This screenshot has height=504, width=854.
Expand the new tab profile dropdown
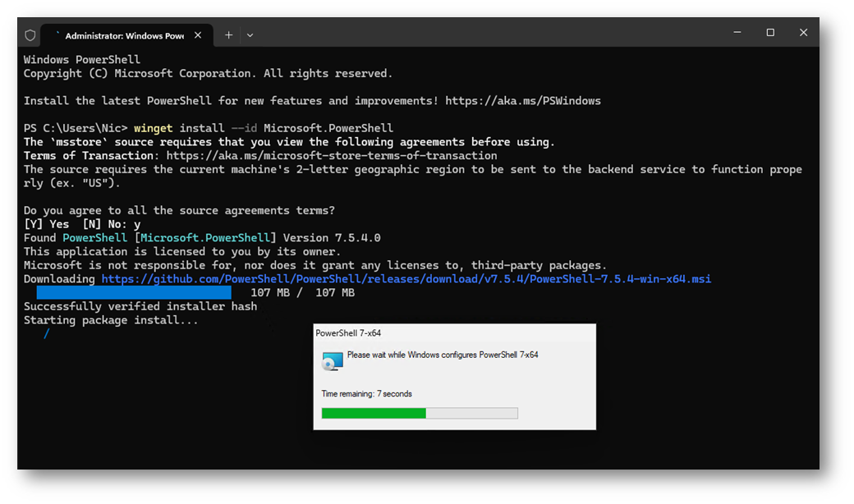tap(250, 35)
